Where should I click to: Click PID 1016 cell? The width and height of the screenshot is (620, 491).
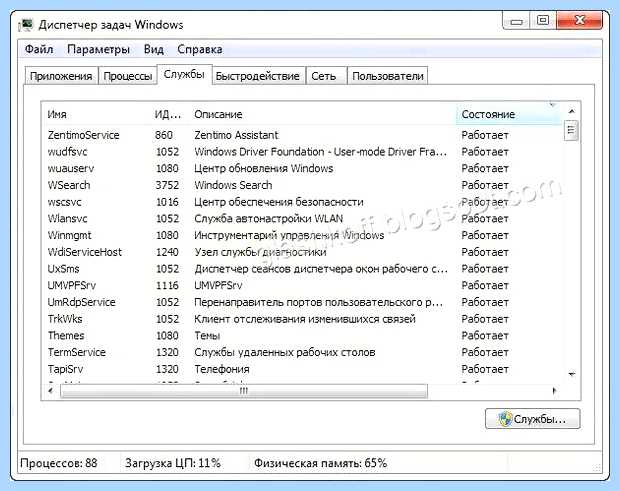[167, 202]
